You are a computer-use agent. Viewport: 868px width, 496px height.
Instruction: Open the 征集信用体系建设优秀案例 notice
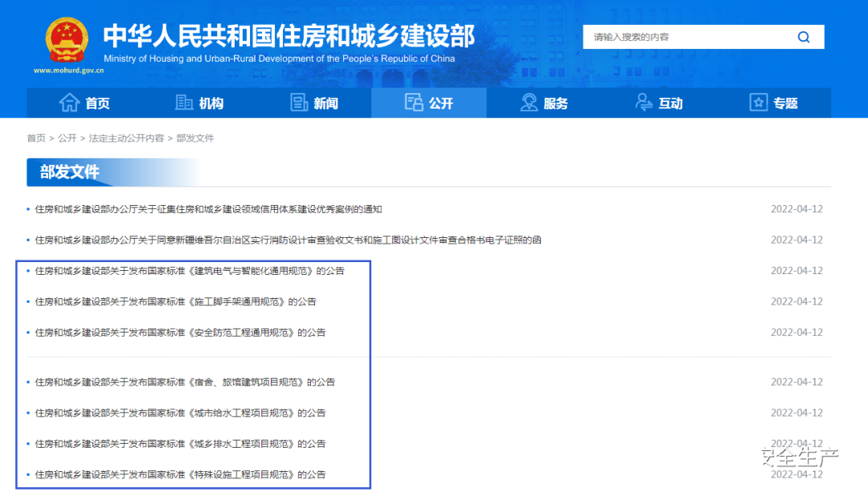tap(208, 209)
